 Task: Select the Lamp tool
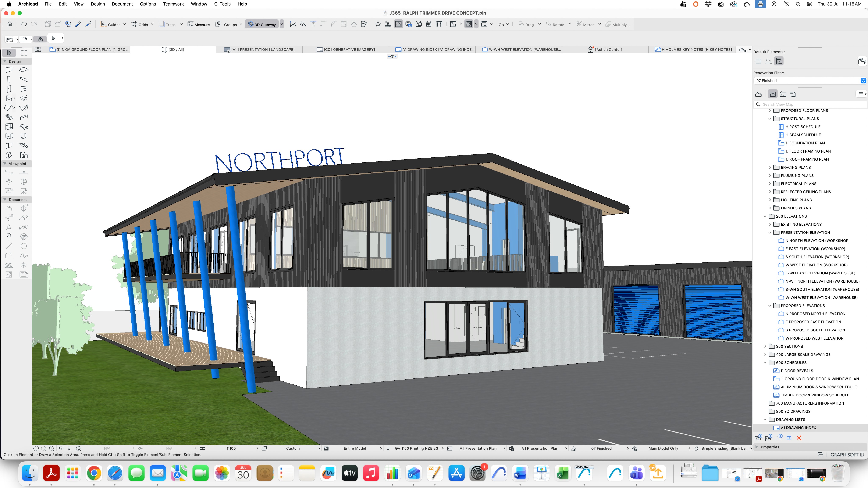click(24, 98)
